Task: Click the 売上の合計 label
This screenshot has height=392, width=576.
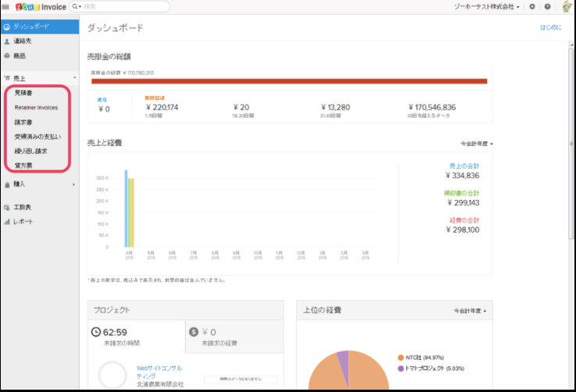Action: pos(464,166)
